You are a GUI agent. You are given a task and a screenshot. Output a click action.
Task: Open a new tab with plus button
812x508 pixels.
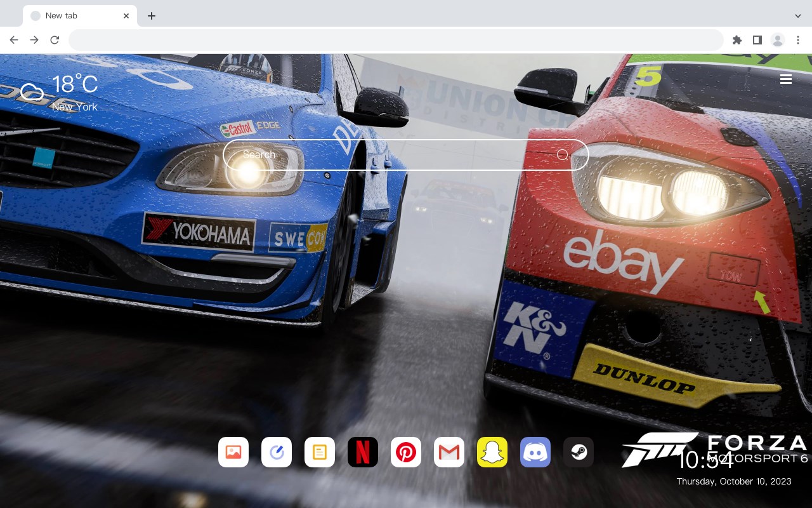tap(151, 16)
